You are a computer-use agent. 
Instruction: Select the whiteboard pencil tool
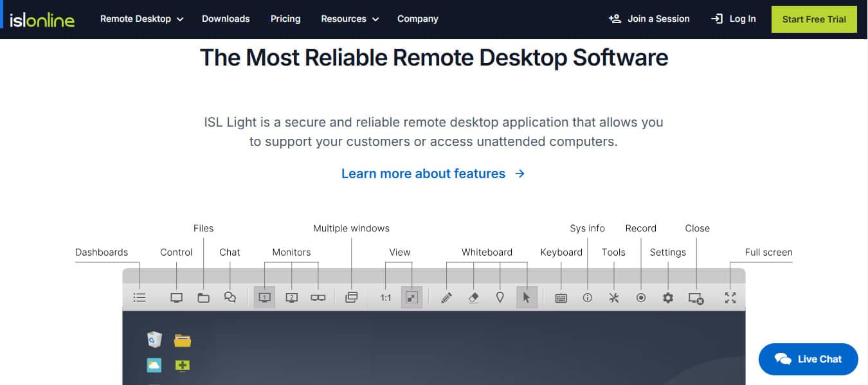click(447, 298)
